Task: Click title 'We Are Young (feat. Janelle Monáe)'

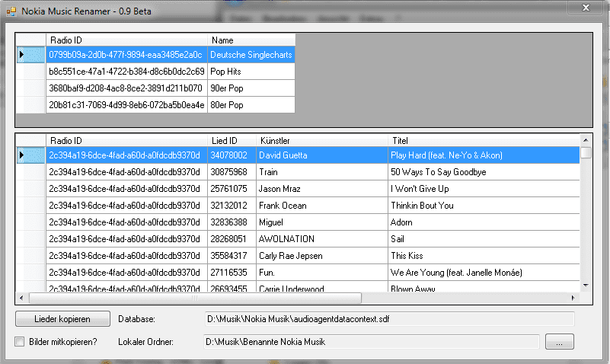Action: coord(484,272)
